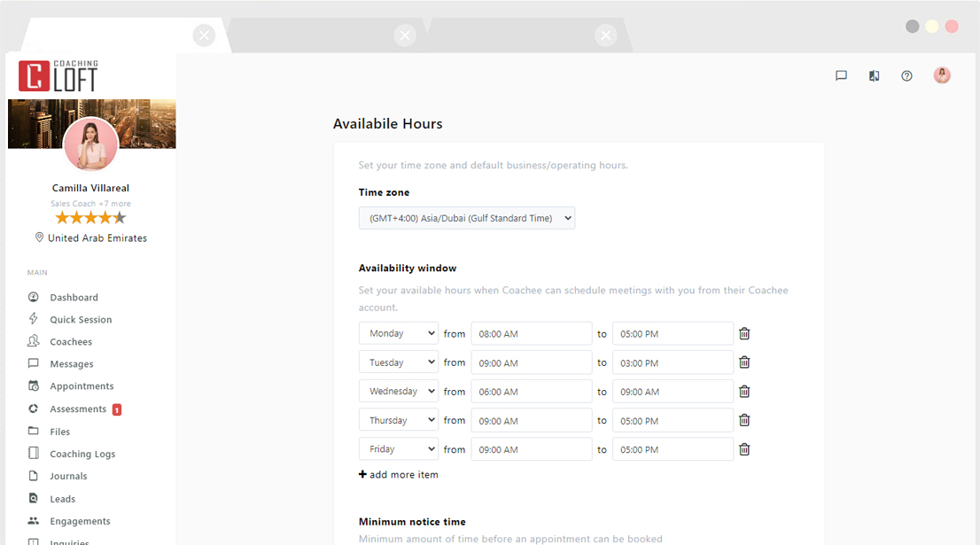The height and width of the screenshot is (545, 980).
Task: Open the Thursday day selector
Action: click(x=398, y=419)
